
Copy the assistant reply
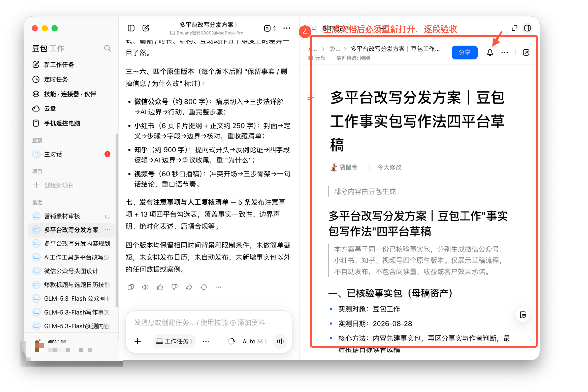[131, 287]
